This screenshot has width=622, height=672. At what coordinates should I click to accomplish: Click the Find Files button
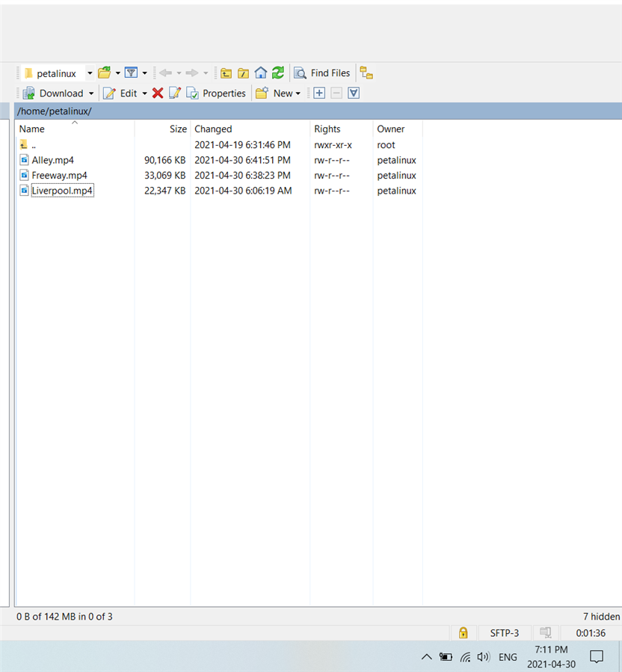click(322, 73)
